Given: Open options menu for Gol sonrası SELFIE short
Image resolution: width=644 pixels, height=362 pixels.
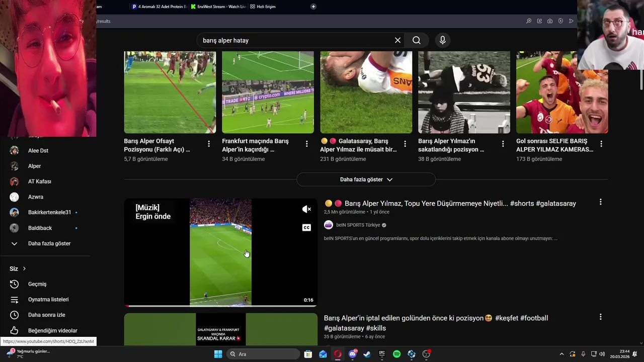Looking at the screenshot, I should pyautogui.click(x=601, y=144).
